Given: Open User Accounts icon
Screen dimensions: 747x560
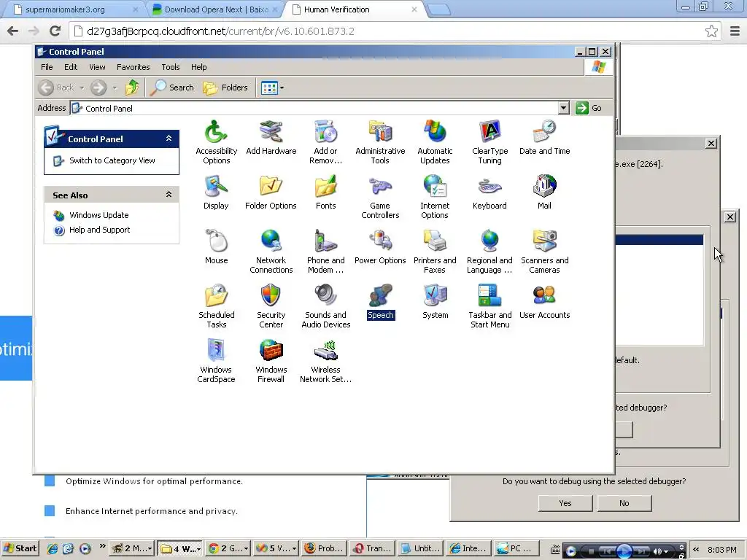Looking at the screenshot, I should pyautogui.click(x=544, y=301).
